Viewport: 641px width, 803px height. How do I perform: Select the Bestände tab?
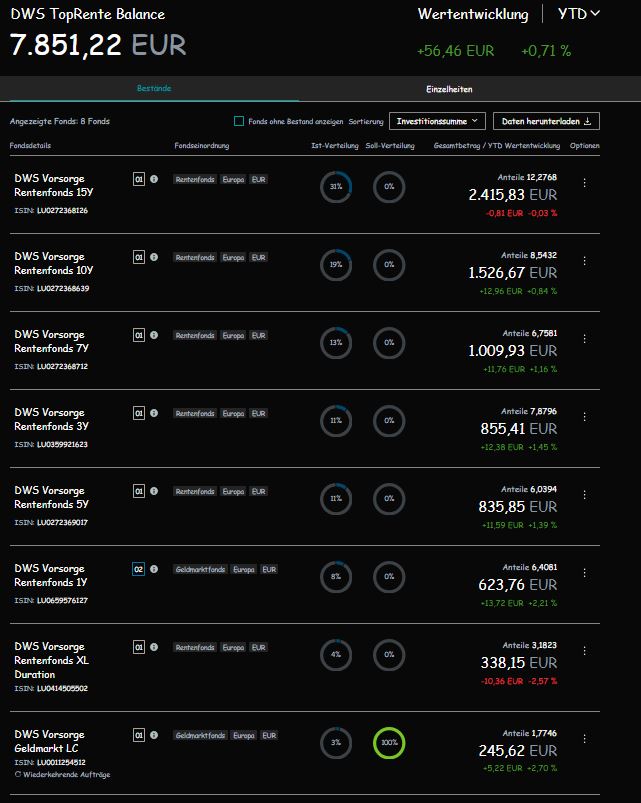pos(154,89)
